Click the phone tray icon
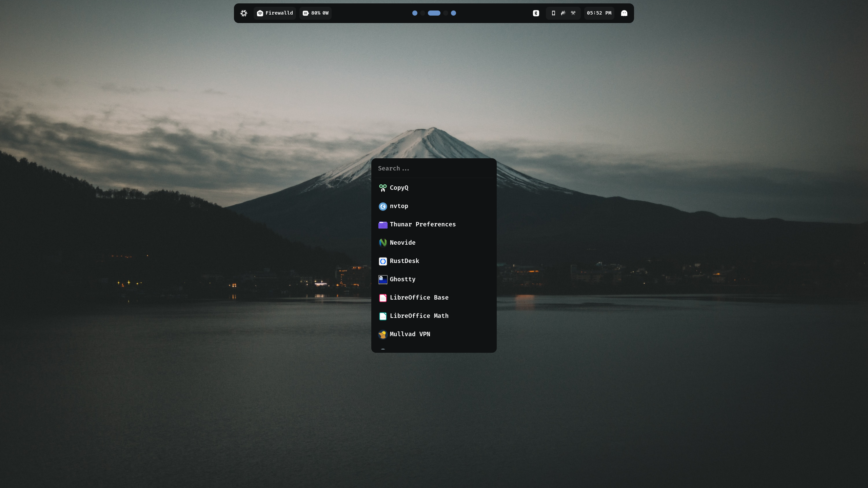This screenshot has width=868, height=488. pos(553,13)
